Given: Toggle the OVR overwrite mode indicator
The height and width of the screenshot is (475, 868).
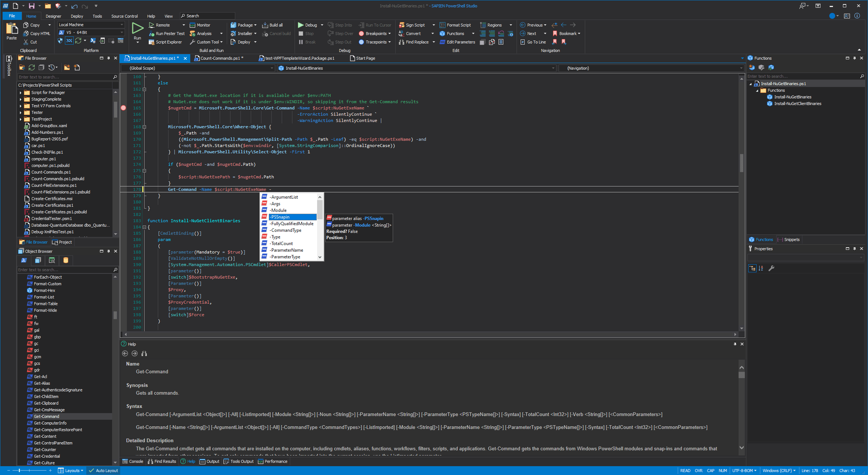Looking at the screenshot, I should (x=698, y=471).
